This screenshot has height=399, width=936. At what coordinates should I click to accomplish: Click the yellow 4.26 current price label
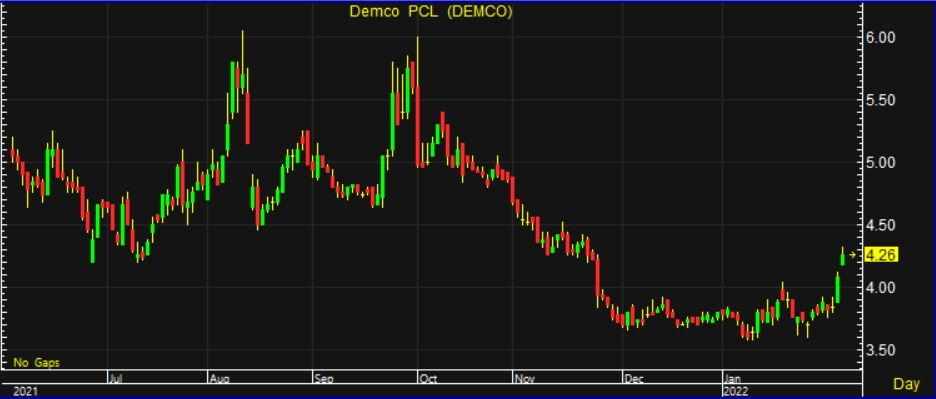[x=880, y=255]
